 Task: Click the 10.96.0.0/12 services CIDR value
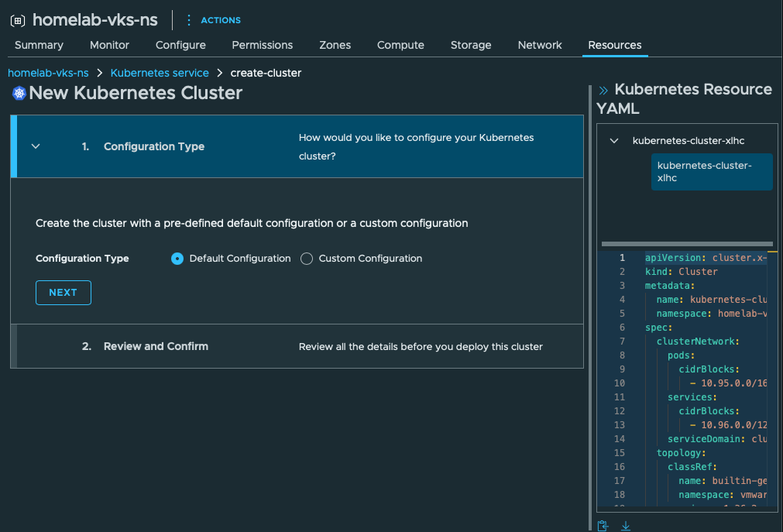(x=734, y=425)
